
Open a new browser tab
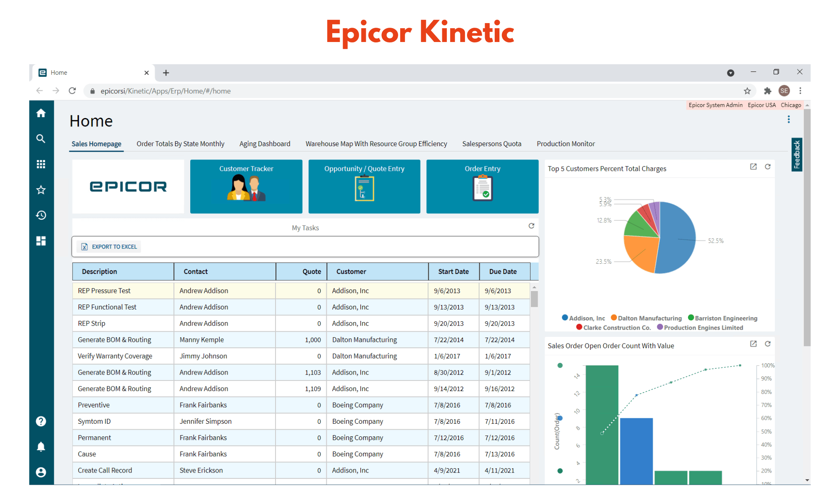click(x=166, y=73)
